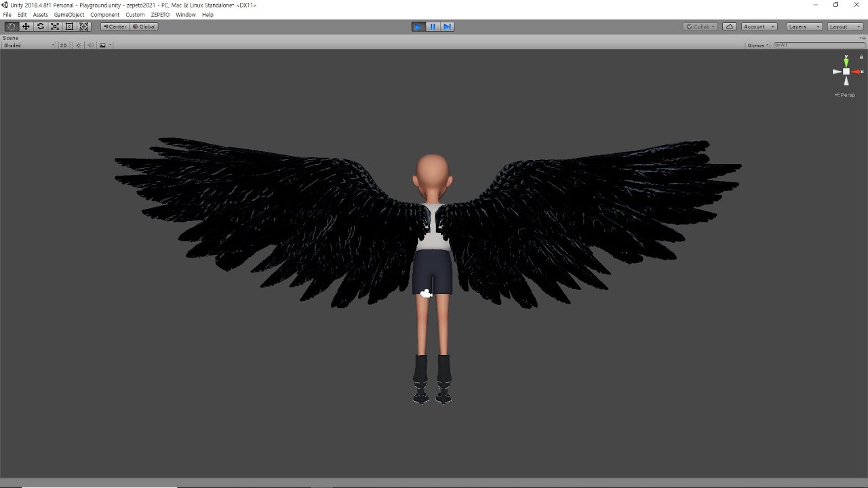This screenshot has width=868, height=488.
Task: Open the ZEPETO menu
Action: 160,15
